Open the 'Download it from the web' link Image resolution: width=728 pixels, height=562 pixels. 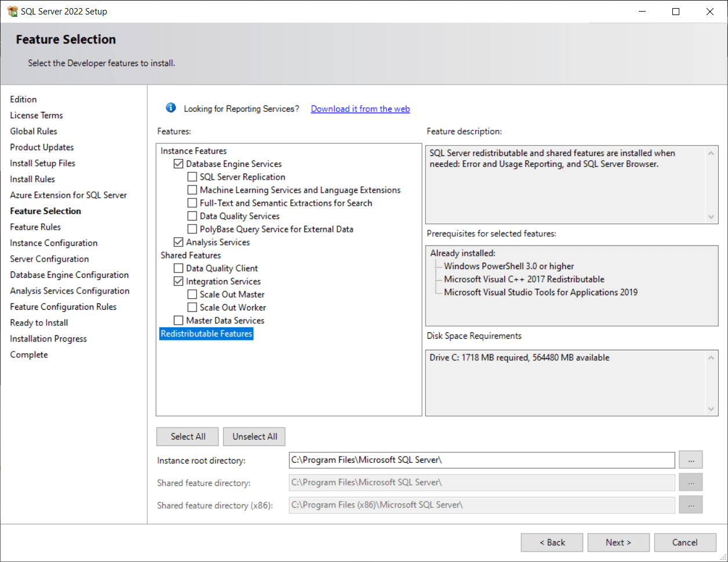coord(360,108)
